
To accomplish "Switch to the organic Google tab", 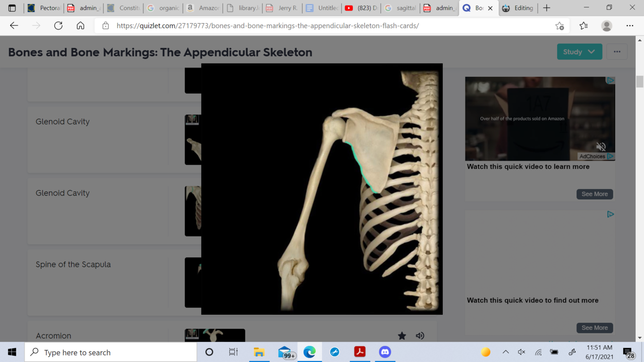I will [x=163, y=8].
